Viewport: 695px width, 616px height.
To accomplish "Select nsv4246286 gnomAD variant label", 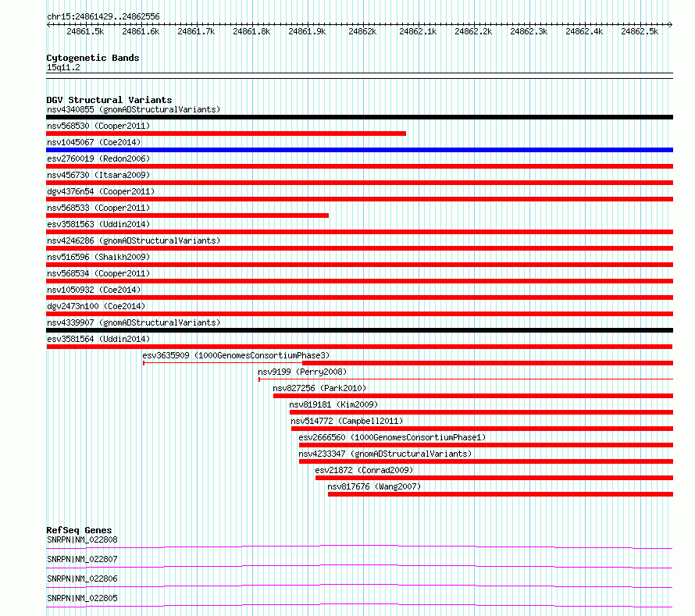I will click(134, 240).
